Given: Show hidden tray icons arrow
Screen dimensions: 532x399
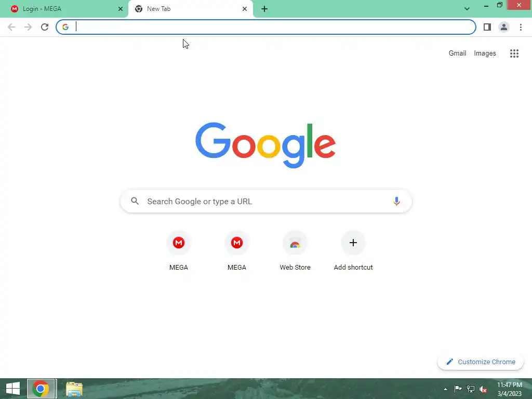Looking at the screenshot, I should pyautogui.click(x=445, y=389).
